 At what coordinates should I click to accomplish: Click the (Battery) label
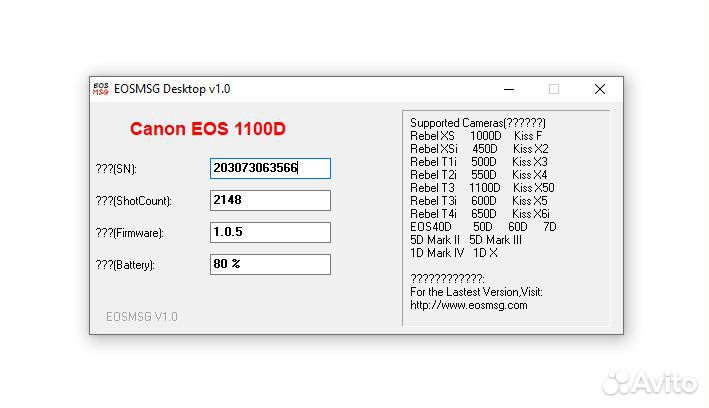tap(133, 265)
